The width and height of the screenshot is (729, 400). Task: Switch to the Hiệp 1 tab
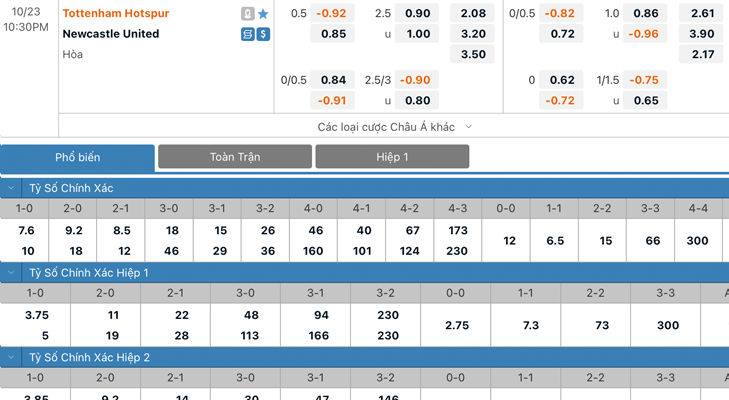click(392, 157)
